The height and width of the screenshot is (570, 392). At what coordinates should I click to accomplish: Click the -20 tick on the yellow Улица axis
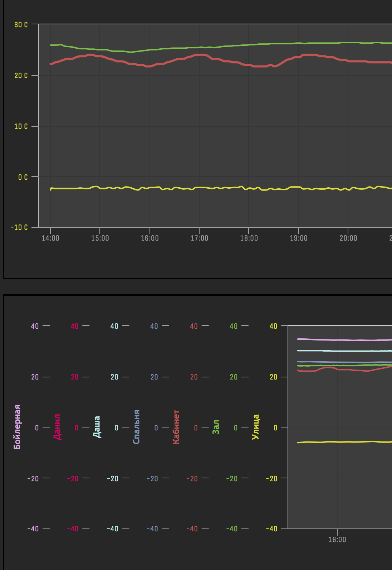coord(271,479)
